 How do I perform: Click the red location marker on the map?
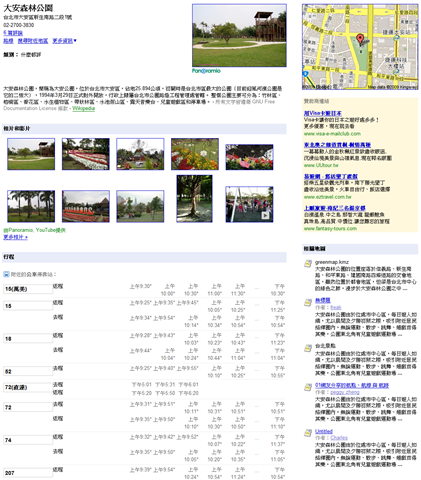[360, 39]
